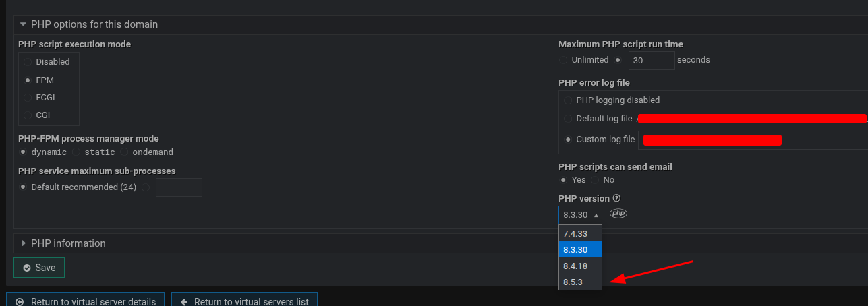
Task: Set process manager mode to static
Action: point(77,152)
